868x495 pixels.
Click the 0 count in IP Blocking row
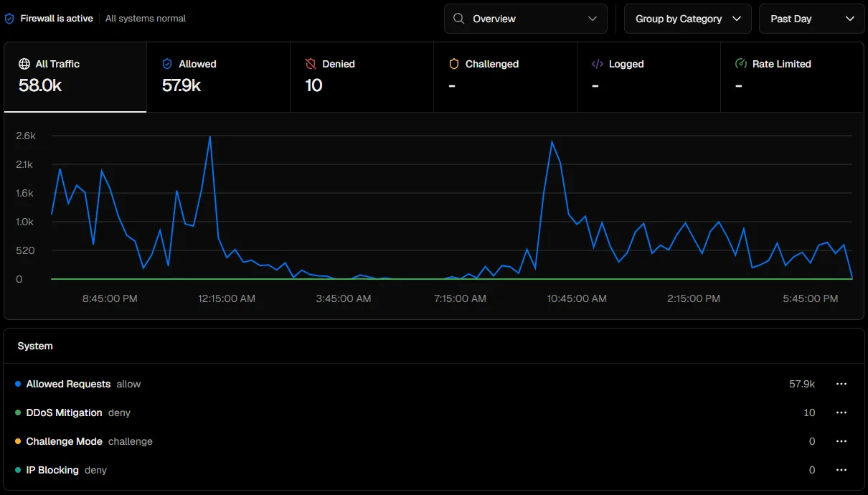(812, 470)
